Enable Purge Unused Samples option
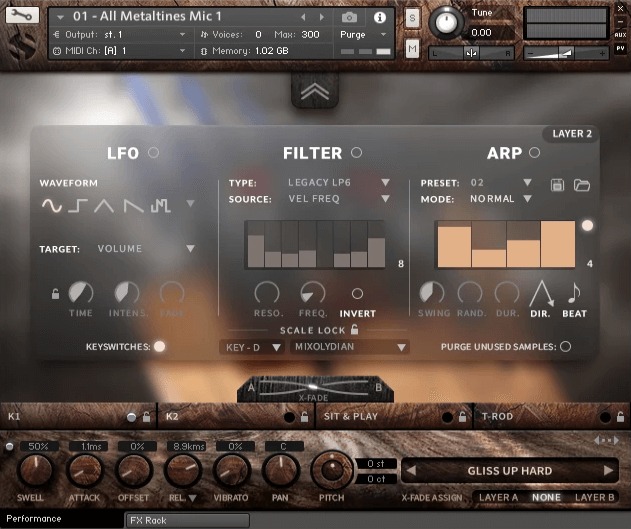The height and width of the screenshot is (529, 631). [x=565, y=347]
